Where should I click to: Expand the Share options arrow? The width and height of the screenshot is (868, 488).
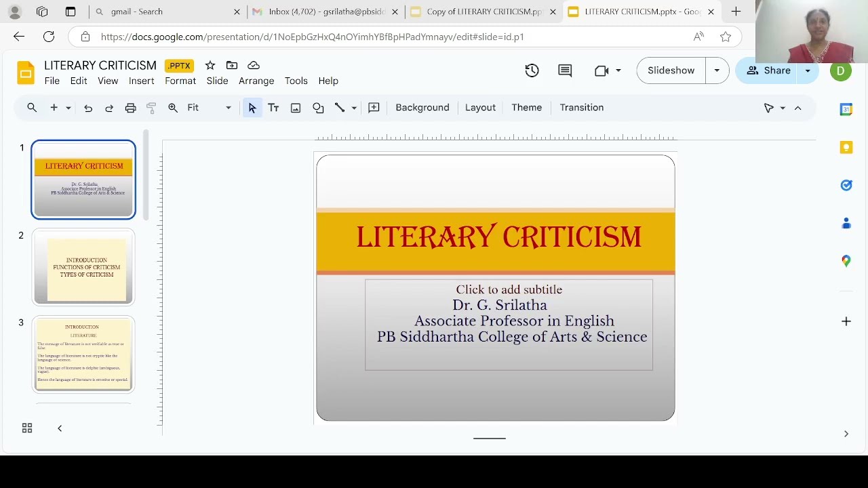[808, 70]
